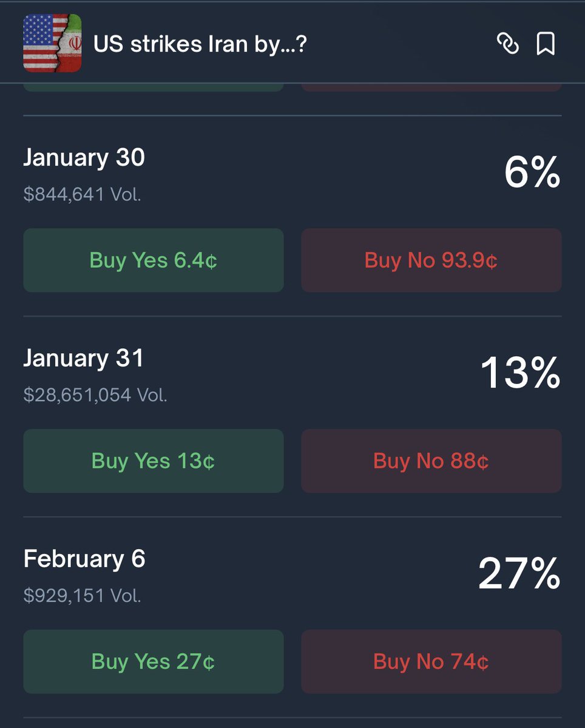
Task: Open the January 31 market row label
Action: click(x=84, y=358)
